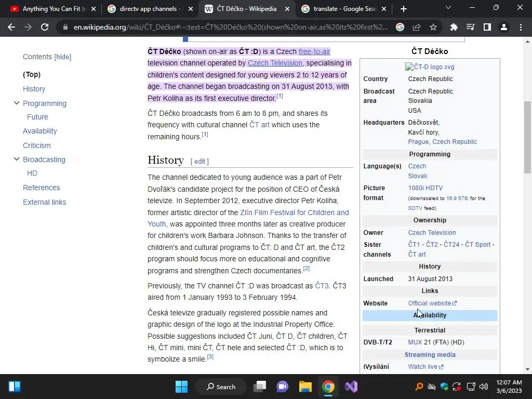Open the MUX link in infobox
The height and width of the screenshot is (399, 532).
pyautogui.click(x=415, y=342)
